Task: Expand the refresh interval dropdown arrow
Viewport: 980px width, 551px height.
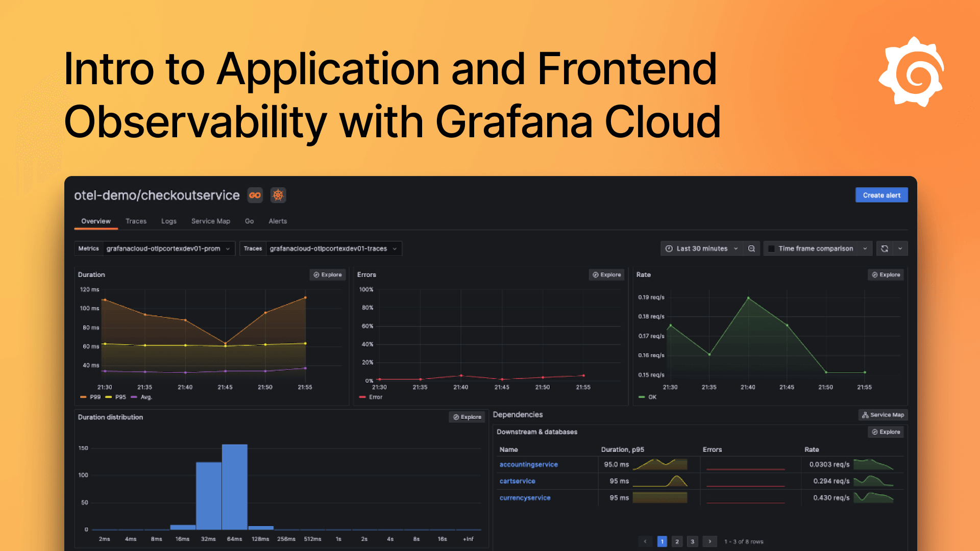Action: [x=900, y=248]
